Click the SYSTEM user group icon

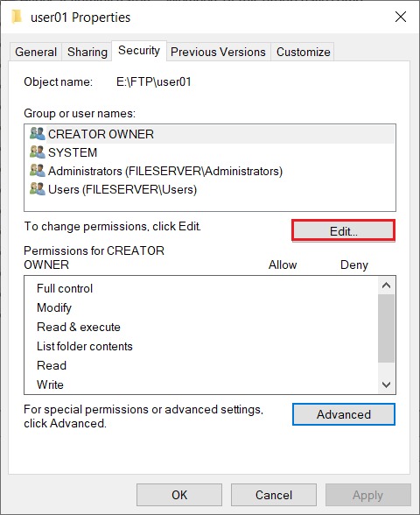37,152
